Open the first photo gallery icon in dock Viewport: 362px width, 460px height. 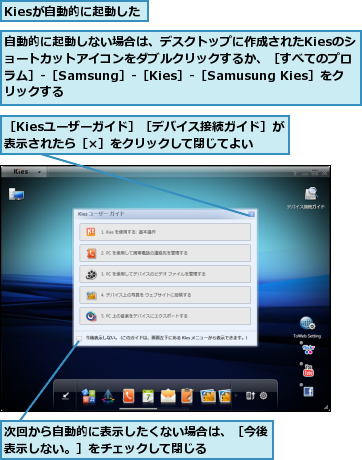tap(208, 396)
